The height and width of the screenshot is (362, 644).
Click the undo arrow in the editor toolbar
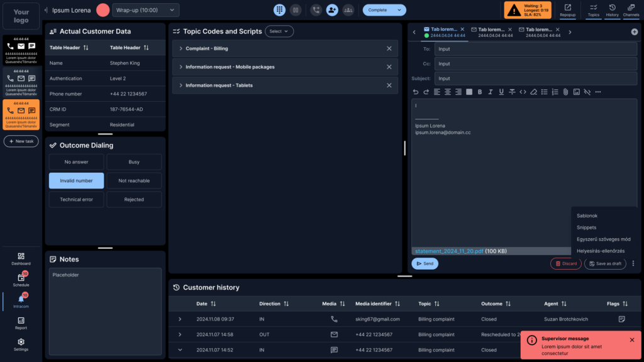coord(416,92)
